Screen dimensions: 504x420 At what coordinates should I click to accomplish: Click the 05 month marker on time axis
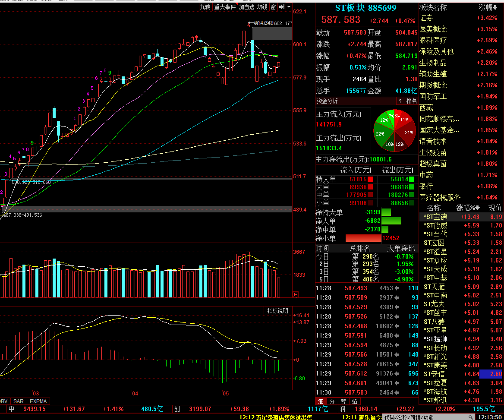point(226,394)
